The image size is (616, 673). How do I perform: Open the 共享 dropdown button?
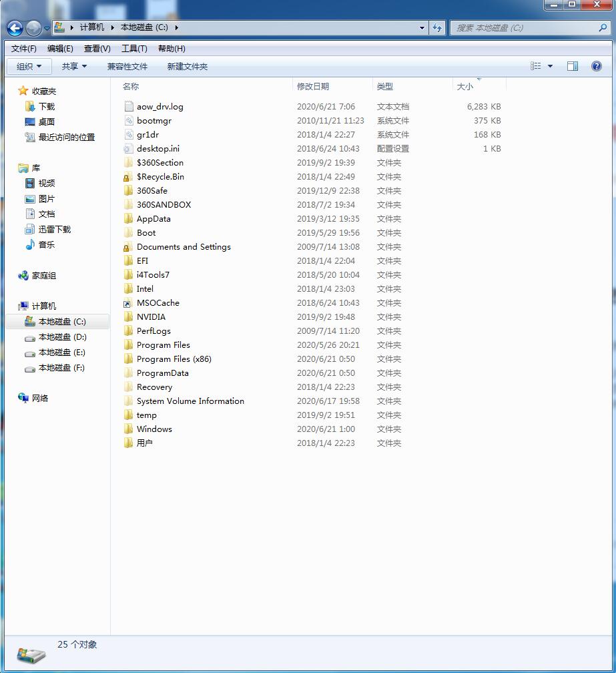point(74,67)
